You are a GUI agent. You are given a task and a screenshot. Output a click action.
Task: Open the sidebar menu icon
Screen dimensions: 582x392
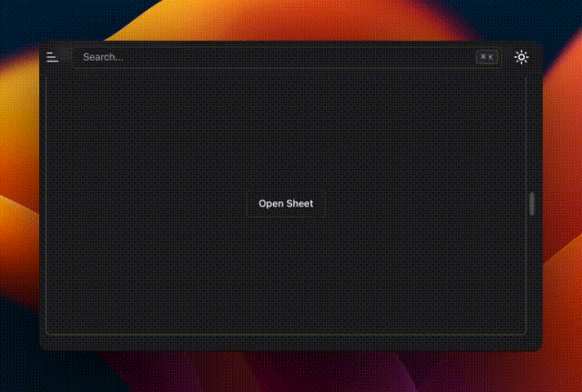[x=52, y=57]
